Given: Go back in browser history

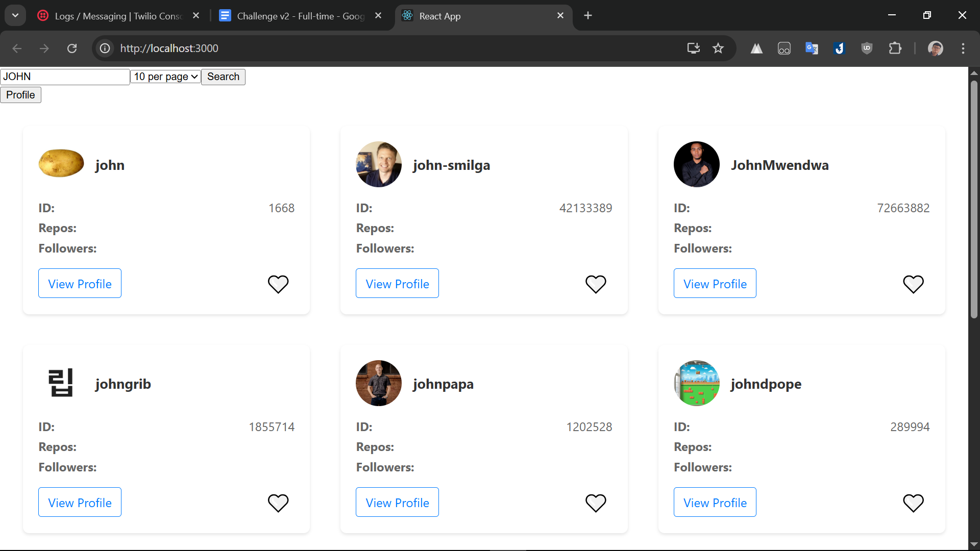Looking at the screenshot, I should click(17, 48).
